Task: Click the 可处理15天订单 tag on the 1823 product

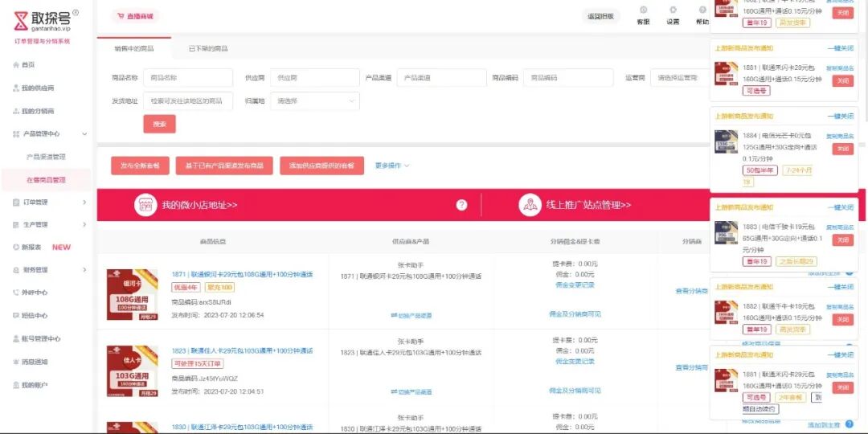Action: coord(198,364)
